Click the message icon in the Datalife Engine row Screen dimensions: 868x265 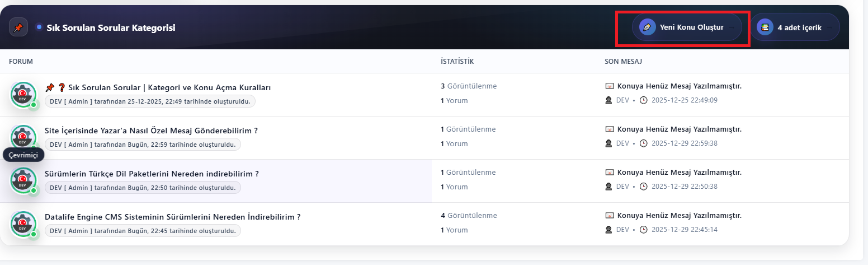tap(610, 215)
